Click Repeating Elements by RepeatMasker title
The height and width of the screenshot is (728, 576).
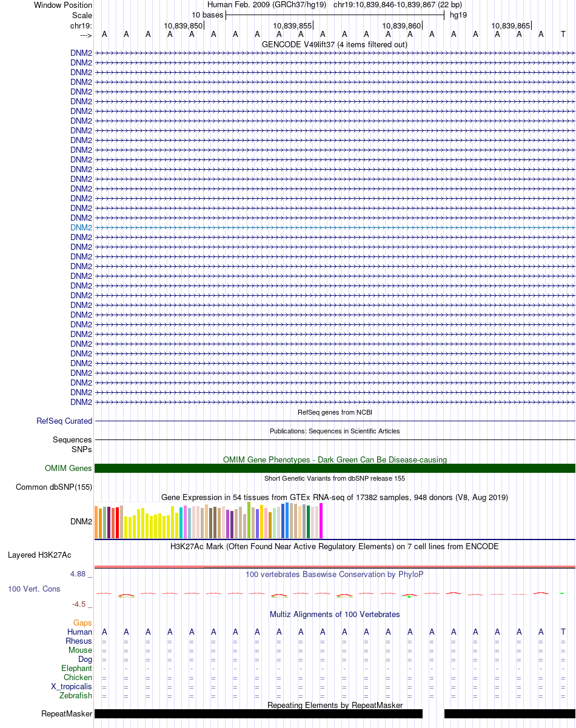click(335, 705)
